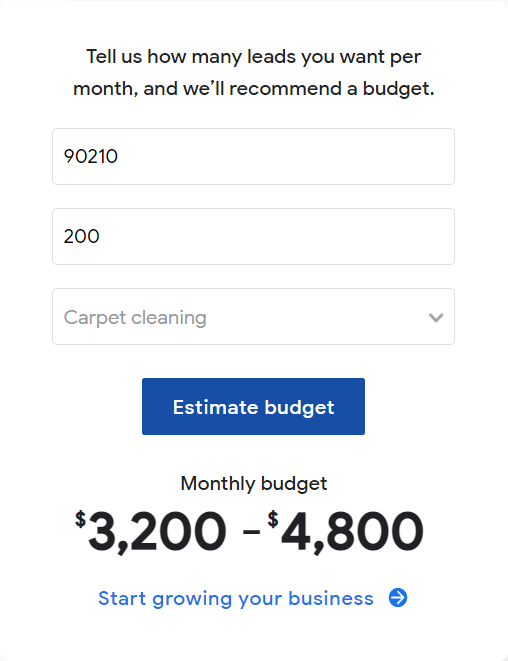Click the 3,200 lower budget amount
The height and width of the screenshot is (661, 508).
pyautogui.click(x=157, y=532)
